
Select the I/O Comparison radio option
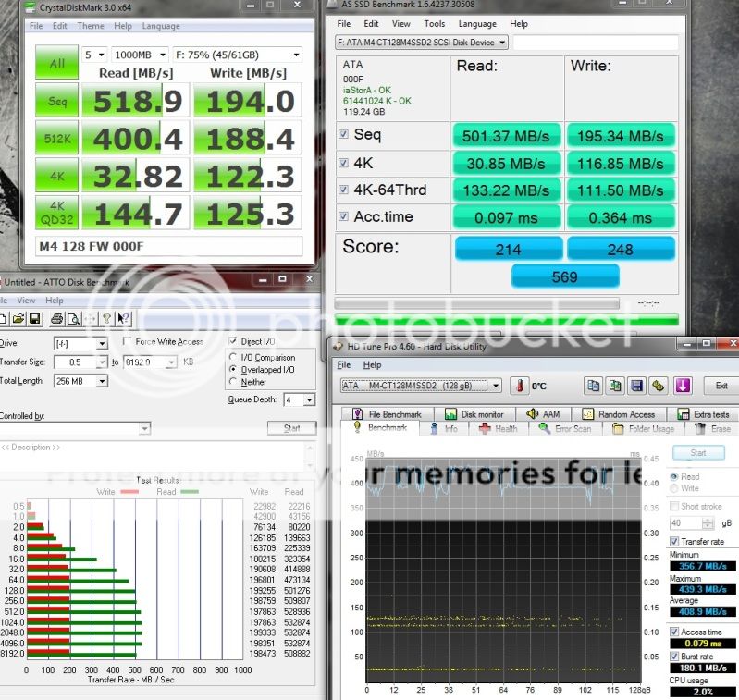coord(233,358)
